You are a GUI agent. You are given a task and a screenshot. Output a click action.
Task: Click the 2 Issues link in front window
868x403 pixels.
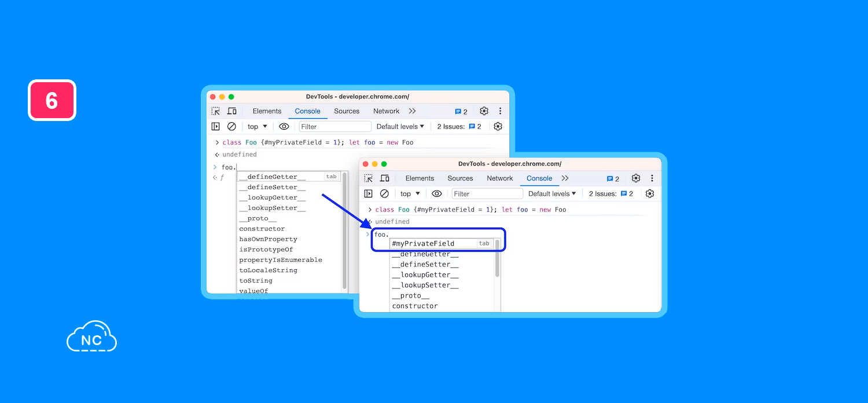coord(611,193)
